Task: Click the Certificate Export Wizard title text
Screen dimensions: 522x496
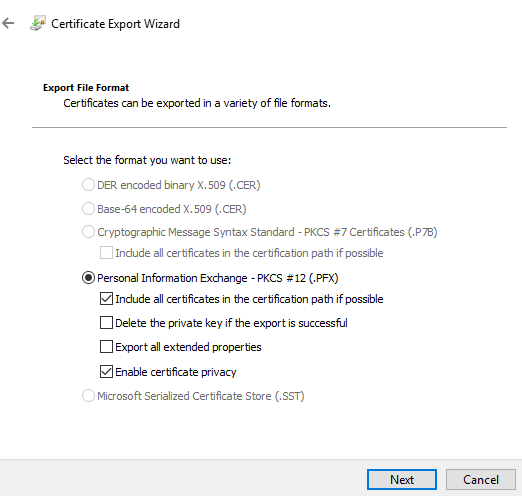Action: coord(115,24)
